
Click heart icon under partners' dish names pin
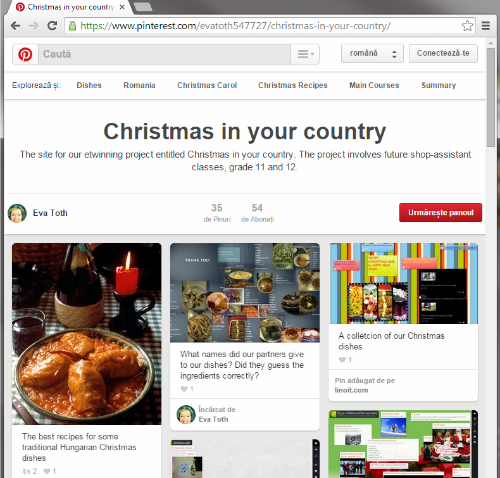pyautogui.click(x=184, y=389)
